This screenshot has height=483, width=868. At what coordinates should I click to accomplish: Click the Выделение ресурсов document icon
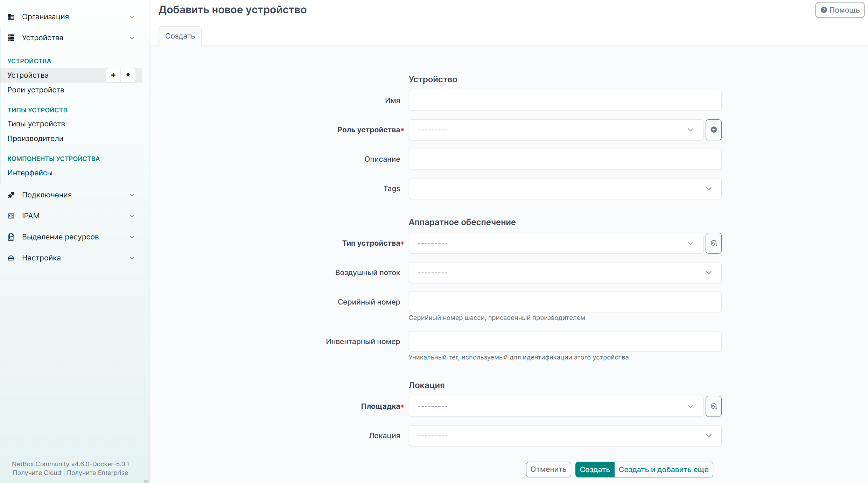[x=11, y=237]
